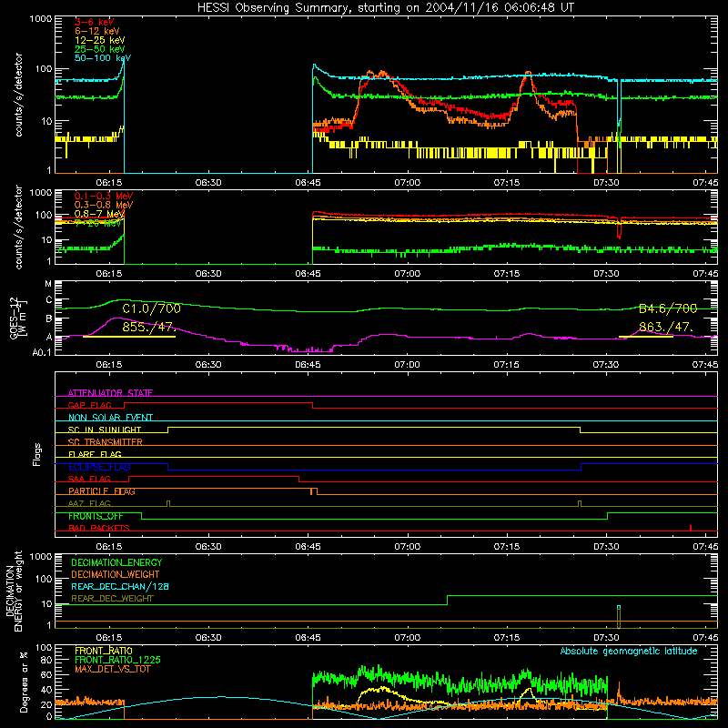Screen dimensions: 728x728
Task: Click the HESSI Observing Summary title
Action: tap(385, 7)
